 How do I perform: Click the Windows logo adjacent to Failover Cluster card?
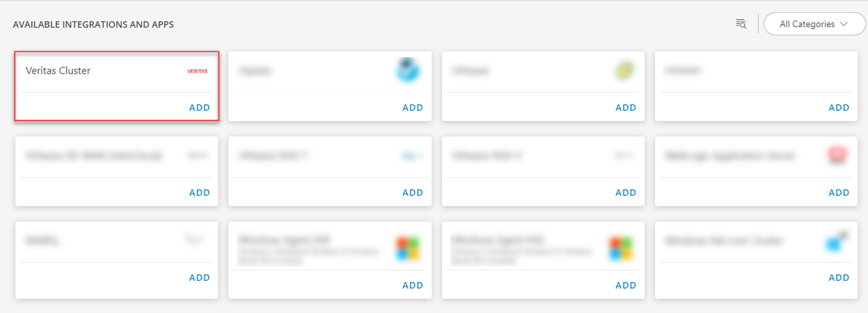(x=621, y=249)
